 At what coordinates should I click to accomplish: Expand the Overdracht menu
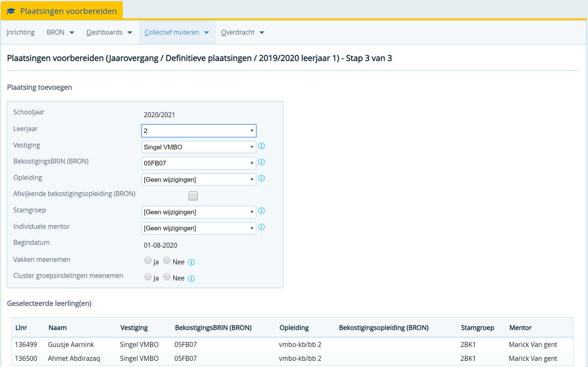242,32
